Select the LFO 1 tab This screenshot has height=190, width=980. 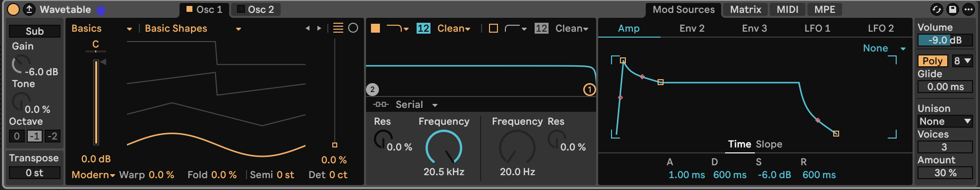point(817,29)
